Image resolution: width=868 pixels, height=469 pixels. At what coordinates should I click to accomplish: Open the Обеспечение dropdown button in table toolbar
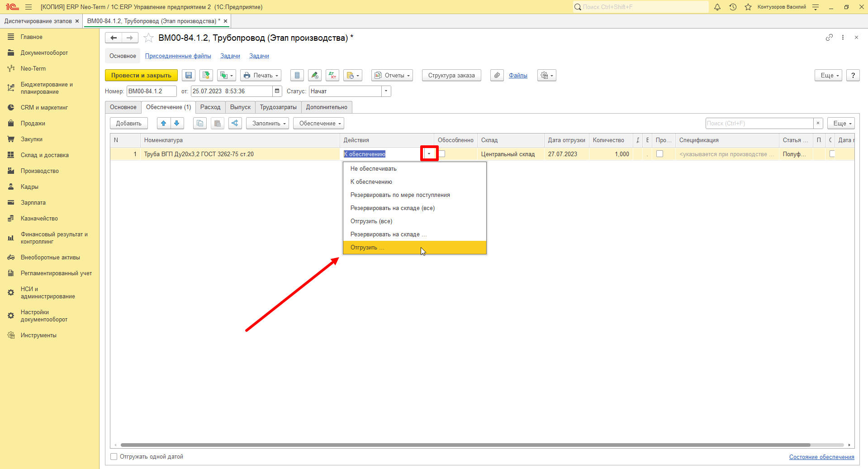318,123
